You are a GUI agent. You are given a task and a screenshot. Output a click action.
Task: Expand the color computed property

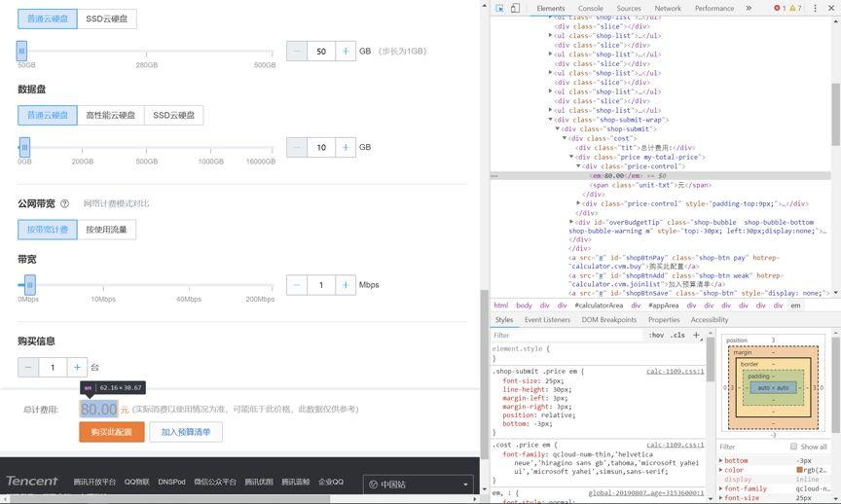(x=721, y=470)
